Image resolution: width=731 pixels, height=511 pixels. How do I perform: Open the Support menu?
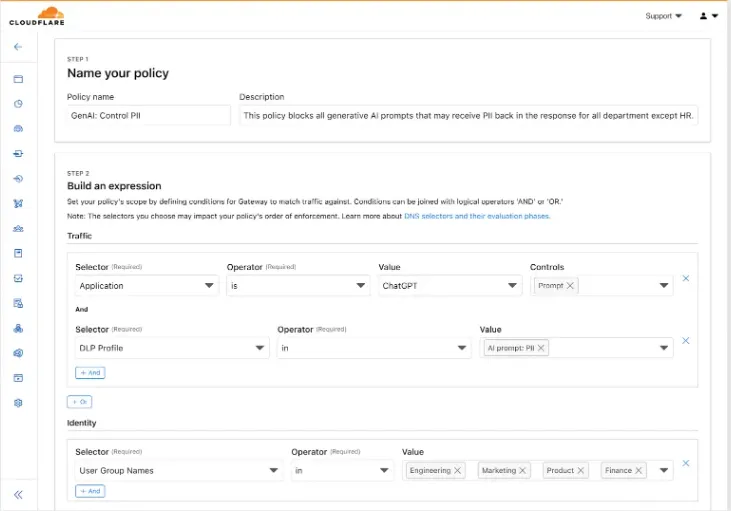664,16
